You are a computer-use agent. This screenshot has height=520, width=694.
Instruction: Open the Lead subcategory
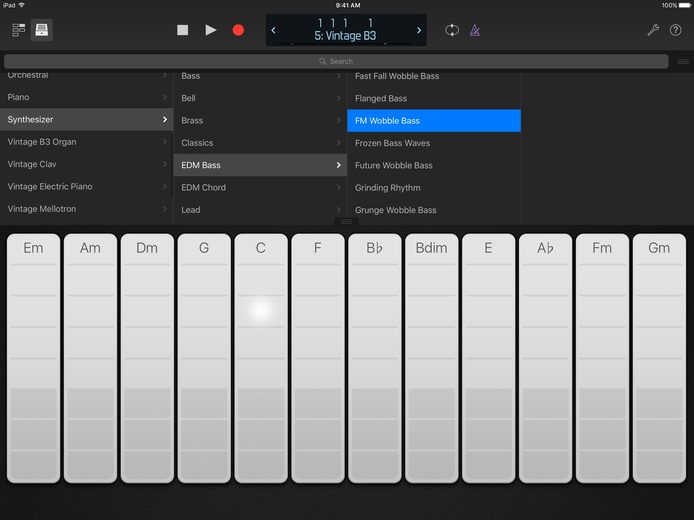pos(260,210)
